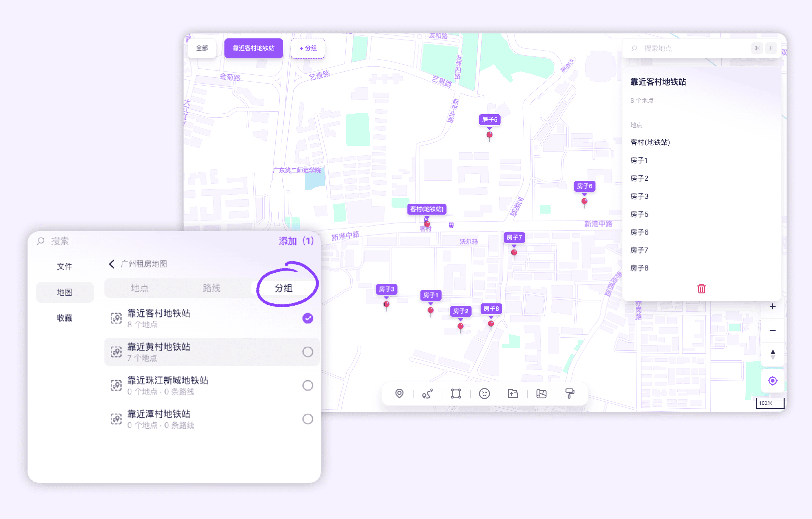812x519 pixels.
Task: Click the group icon beside 靠近客村地铁站 row
Action: 116,318
